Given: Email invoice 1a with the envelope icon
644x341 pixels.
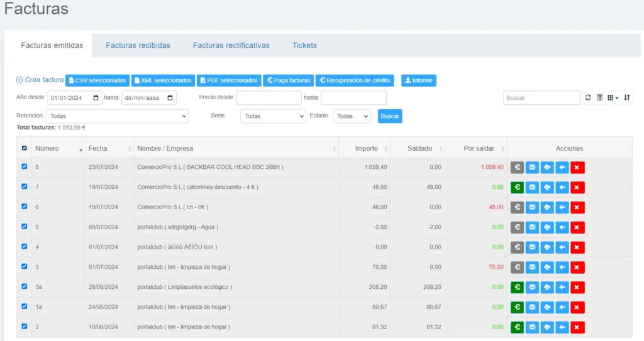Looking at the screenshot, I should pos(532,307).
